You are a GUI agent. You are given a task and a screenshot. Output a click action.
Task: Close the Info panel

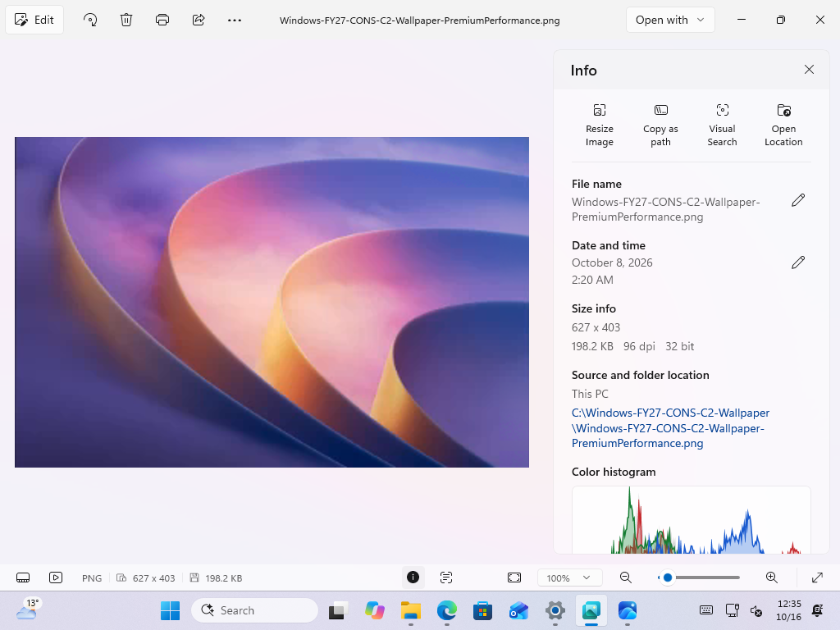(x=809, y=70)
